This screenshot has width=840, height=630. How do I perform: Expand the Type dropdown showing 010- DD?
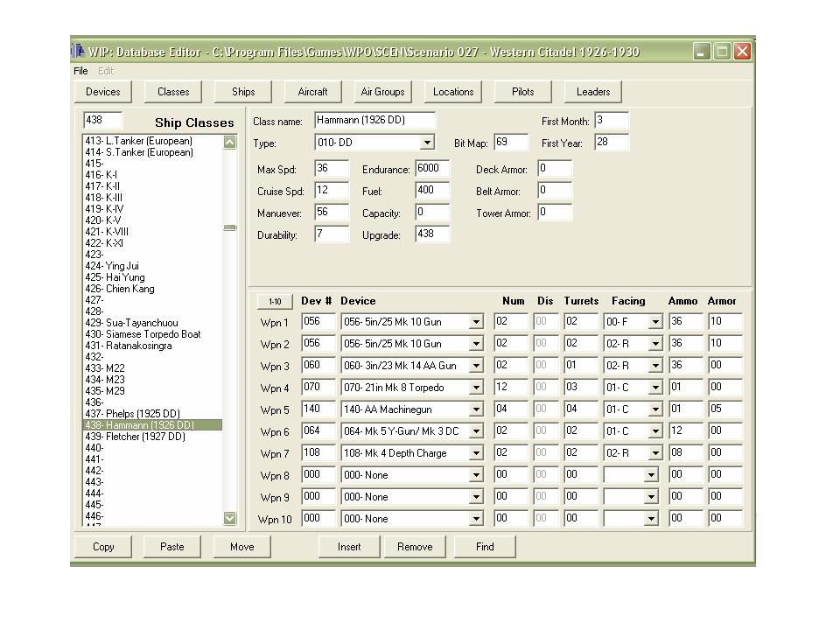[427, 143]
